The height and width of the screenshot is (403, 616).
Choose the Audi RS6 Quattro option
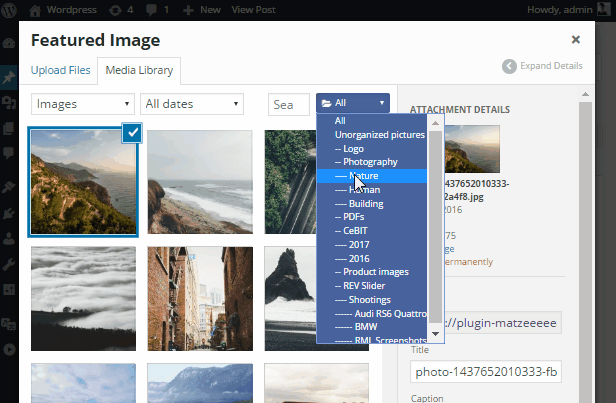(372, 313)
